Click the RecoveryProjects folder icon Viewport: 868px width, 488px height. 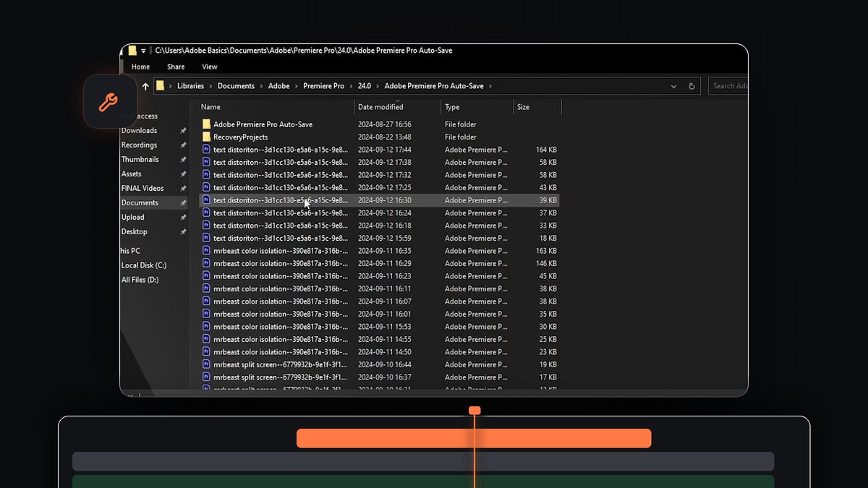tap(206, 137)
